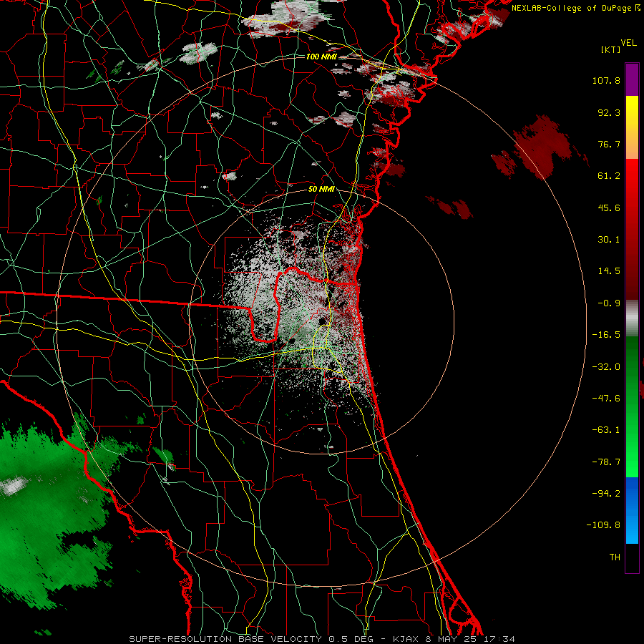Click the '[KT]' units label
Screen dimensions: 644x644
[x=611, y=49]
